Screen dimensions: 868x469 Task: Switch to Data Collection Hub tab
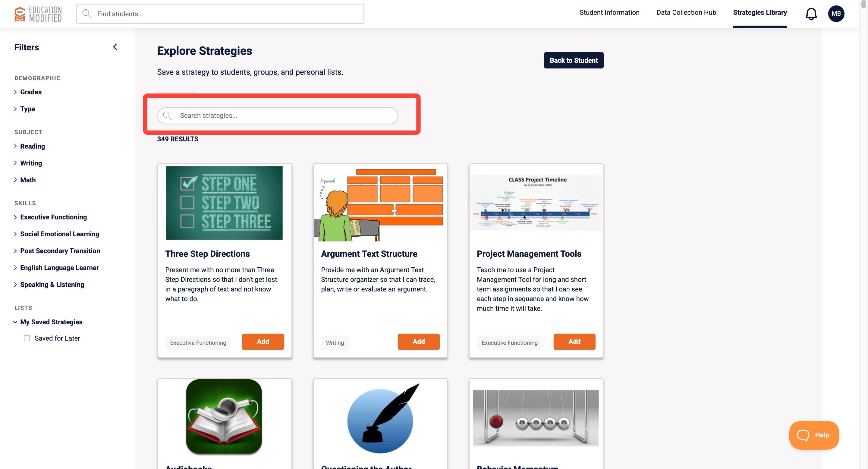click(686, 12)
